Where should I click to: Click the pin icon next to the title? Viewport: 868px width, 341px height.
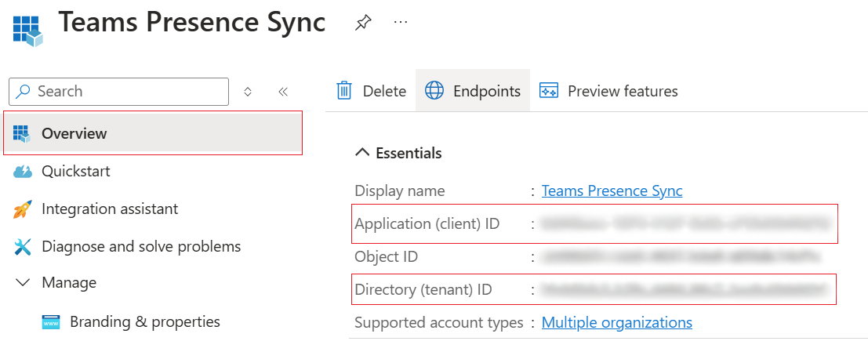coord(362,23)
